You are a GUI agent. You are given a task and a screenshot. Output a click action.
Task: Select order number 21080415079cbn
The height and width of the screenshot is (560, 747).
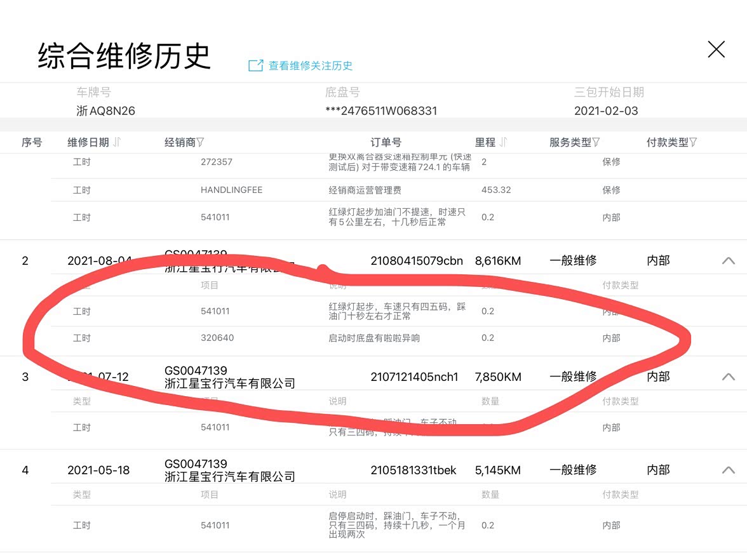coord(417,260)
